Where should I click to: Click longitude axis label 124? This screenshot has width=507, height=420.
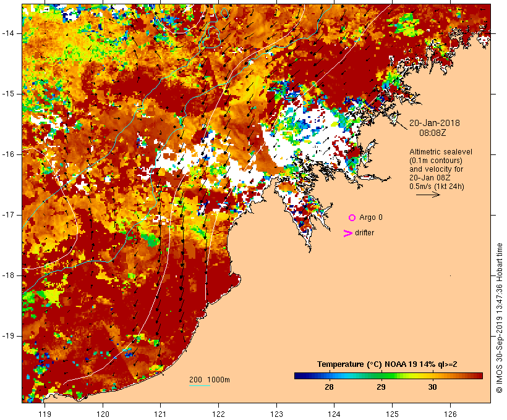click(x=334, y=414)
